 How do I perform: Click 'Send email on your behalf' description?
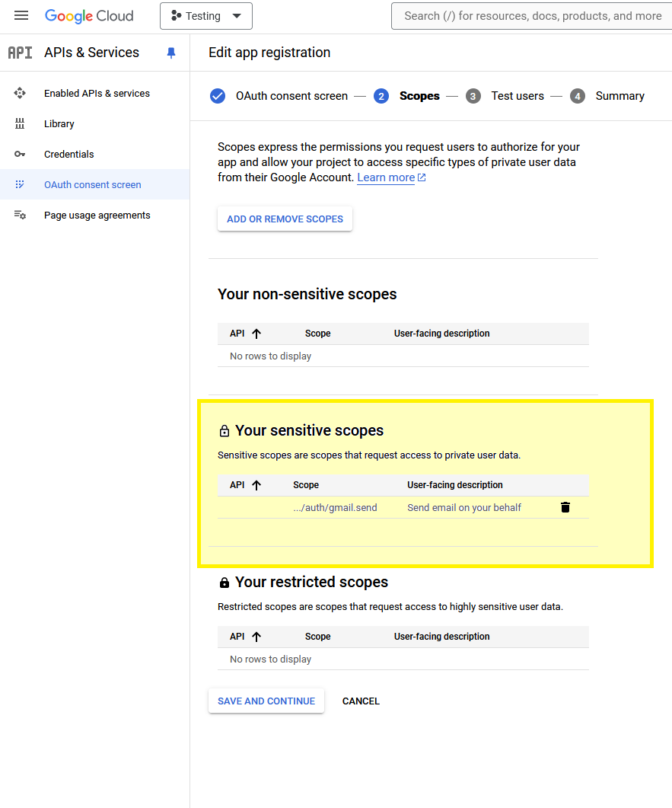(x=464, y=508)
